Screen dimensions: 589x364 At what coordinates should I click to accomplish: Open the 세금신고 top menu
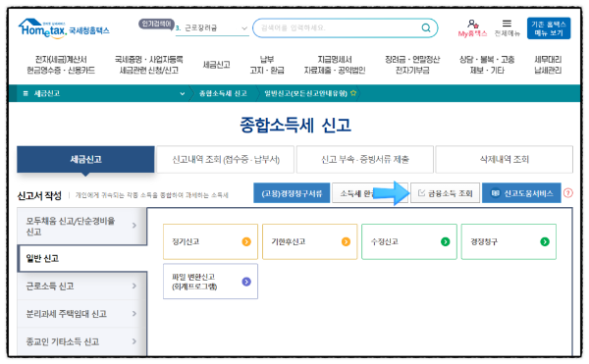(x=216, y=65)
